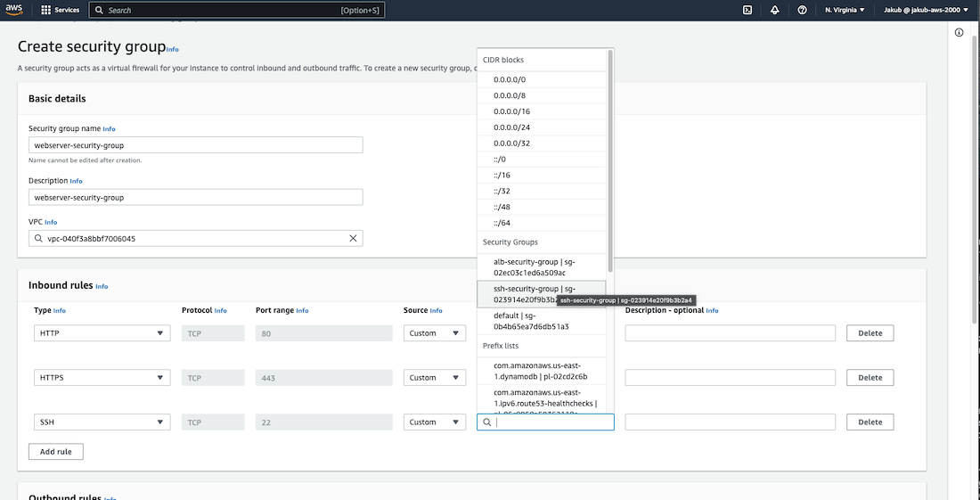Screen dimensions: 980x500
Task: Click the Security group name Info link
Action: tap(109, 129)
